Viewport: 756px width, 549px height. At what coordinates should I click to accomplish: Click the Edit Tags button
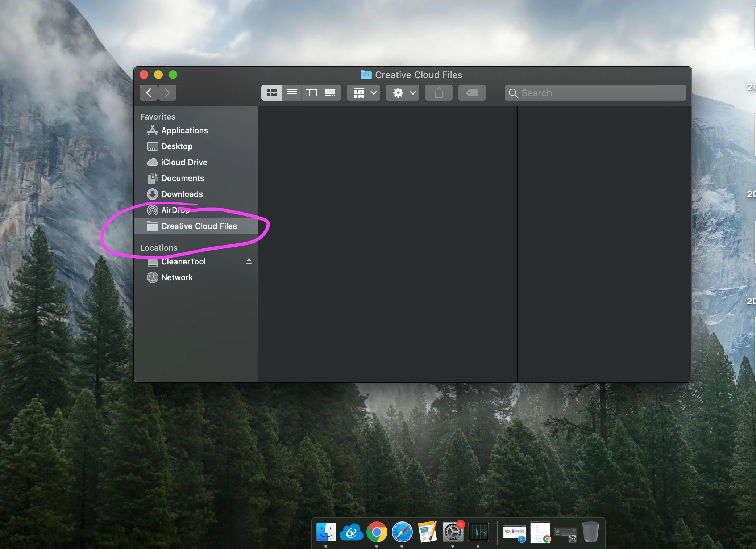pos(472,93)
